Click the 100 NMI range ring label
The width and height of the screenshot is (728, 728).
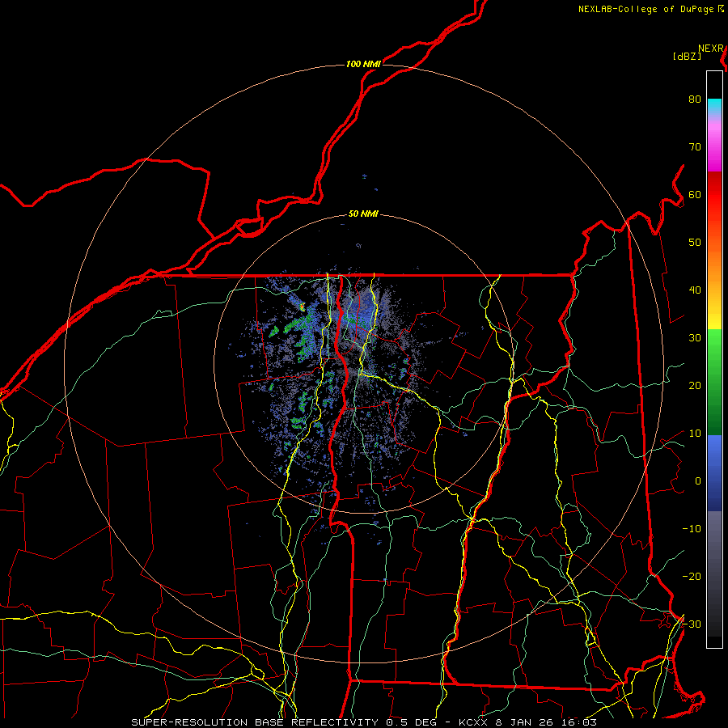363,64
